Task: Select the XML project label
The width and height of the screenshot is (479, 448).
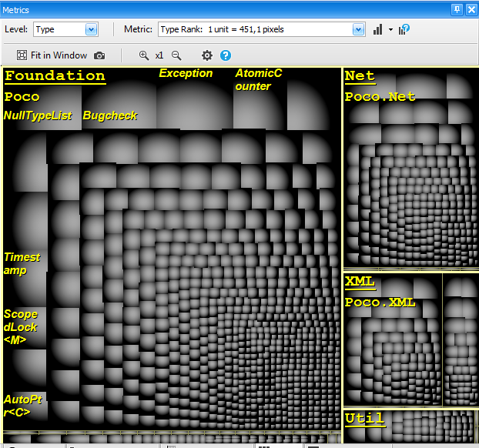Action: (360, 281)
